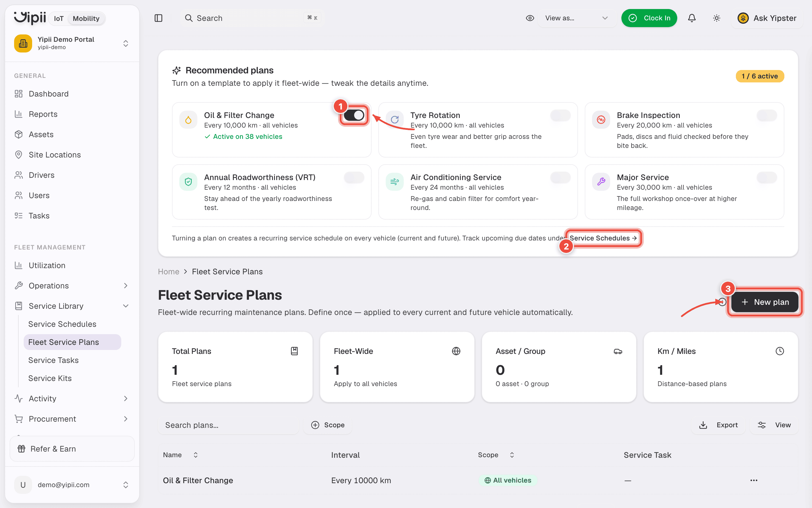Viewport: 812px width, 508px height.
Task: Add a Scope filter
Action: 328,425
